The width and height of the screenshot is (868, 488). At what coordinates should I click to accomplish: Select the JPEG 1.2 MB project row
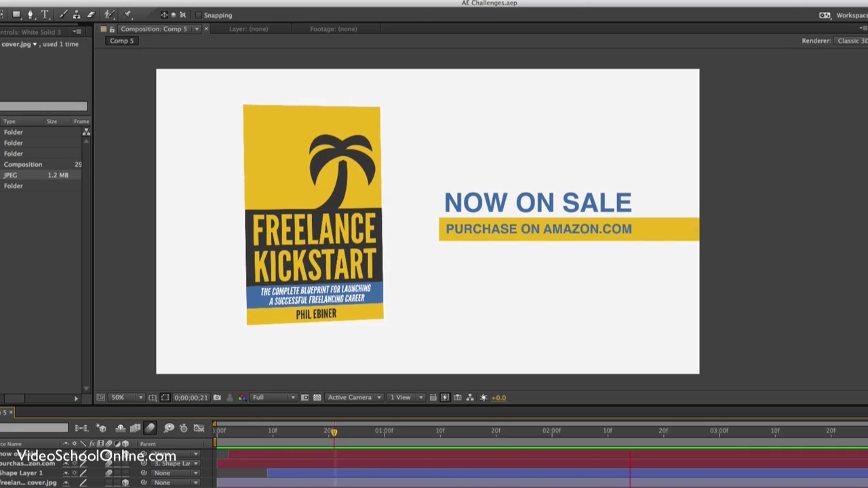tap(42, 176)
